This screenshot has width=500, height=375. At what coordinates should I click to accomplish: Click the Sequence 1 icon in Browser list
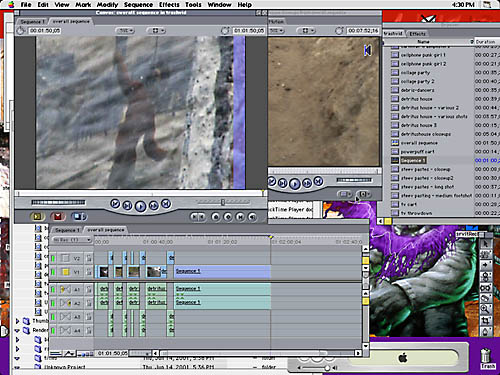[395, 160]
